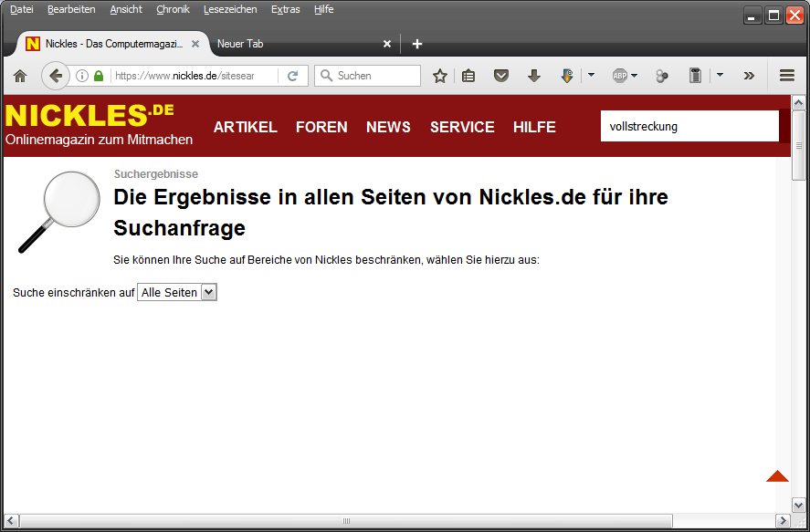Click the gray spheres extension icon
The image size is (810, 532).
[662, 77]
